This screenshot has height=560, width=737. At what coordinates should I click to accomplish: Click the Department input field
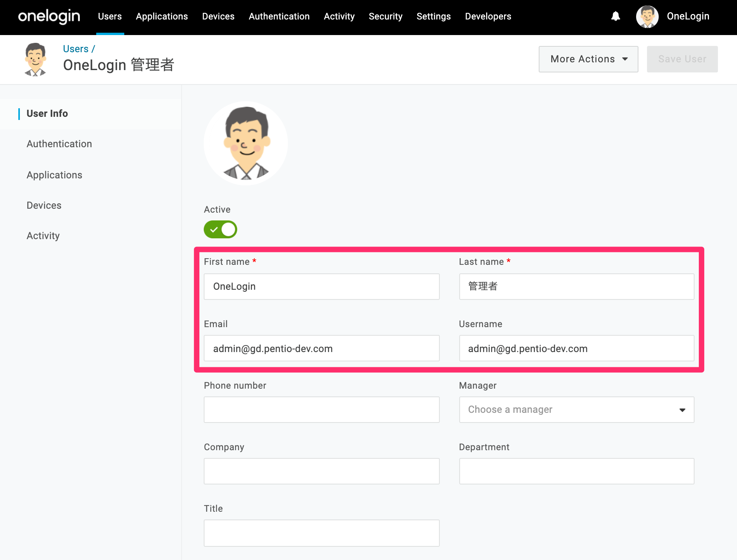[x=577, y=471]
